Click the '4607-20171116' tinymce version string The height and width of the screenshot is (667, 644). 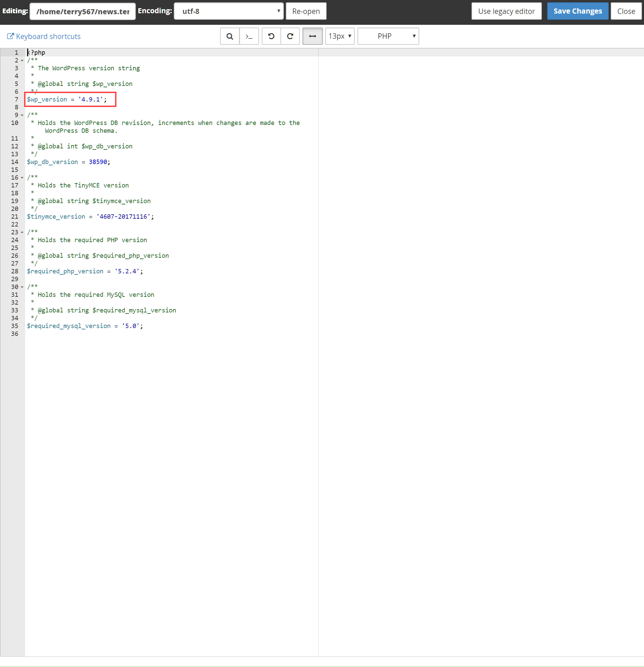point(124,216)
